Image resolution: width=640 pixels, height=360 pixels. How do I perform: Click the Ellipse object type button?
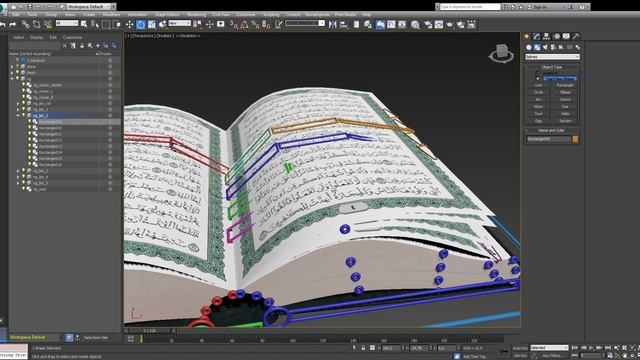[x=565, y=92]
